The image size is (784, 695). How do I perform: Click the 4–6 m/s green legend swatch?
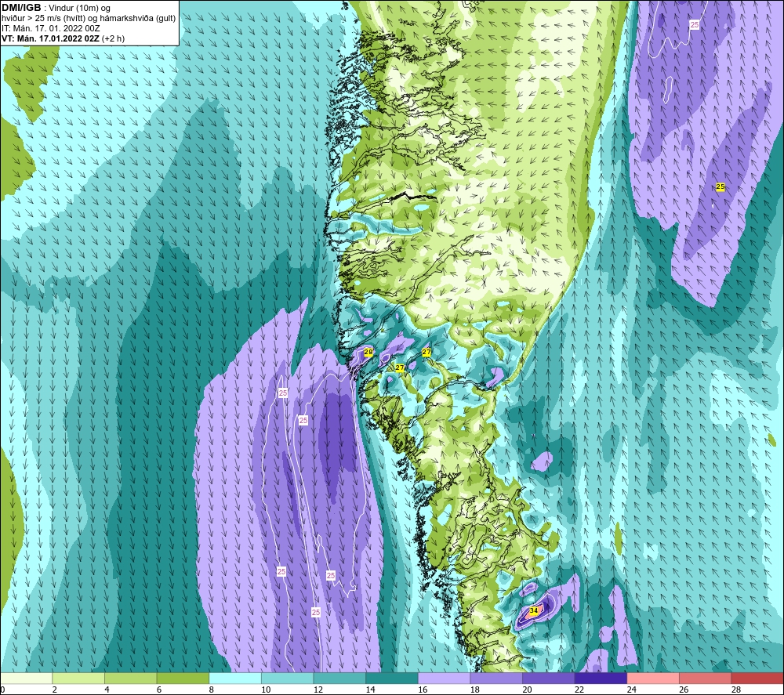click(x=130, y=678)
